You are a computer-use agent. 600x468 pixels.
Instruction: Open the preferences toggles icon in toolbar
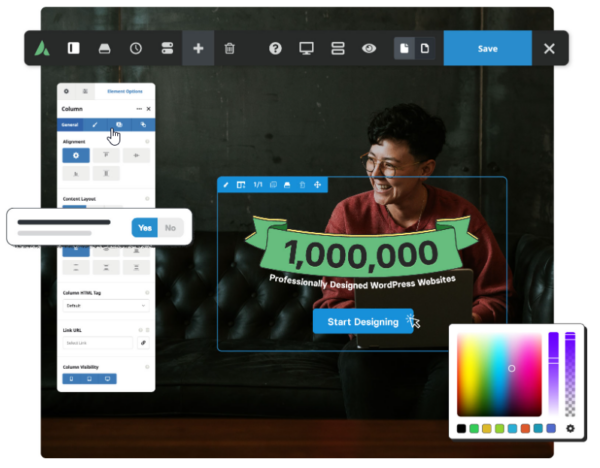(167, 48)
